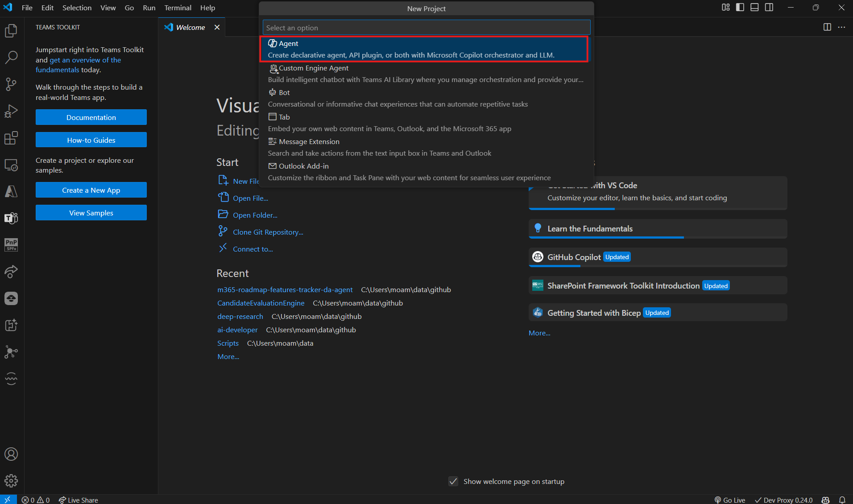Open the Run menu
Image resolution: width=853 pixels, height=504 pixels.
(149, 8)
